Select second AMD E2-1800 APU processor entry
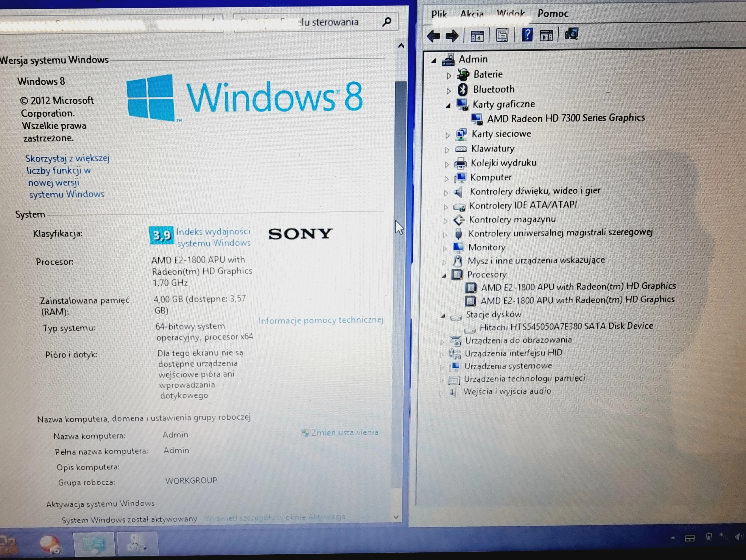This screenshot has width=746, height=560. (x=578, y=300)
